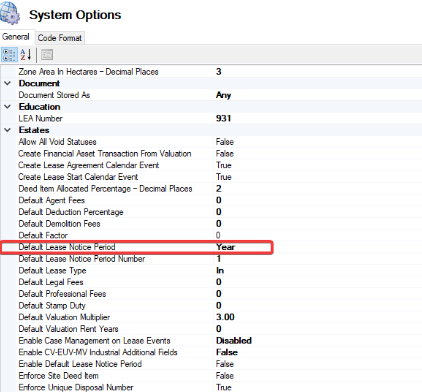Click the Property Pages toolbar icon

pyautogui.click(x=47, y=55)
